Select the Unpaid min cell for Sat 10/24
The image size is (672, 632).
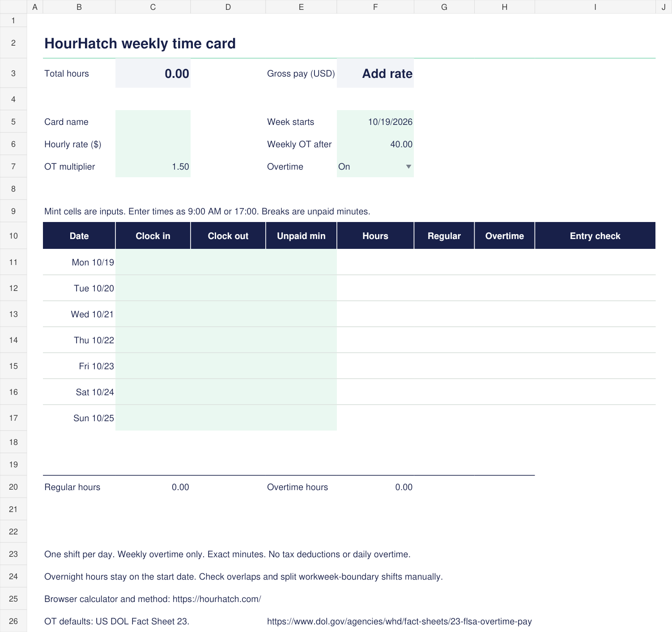pos(301,392)
